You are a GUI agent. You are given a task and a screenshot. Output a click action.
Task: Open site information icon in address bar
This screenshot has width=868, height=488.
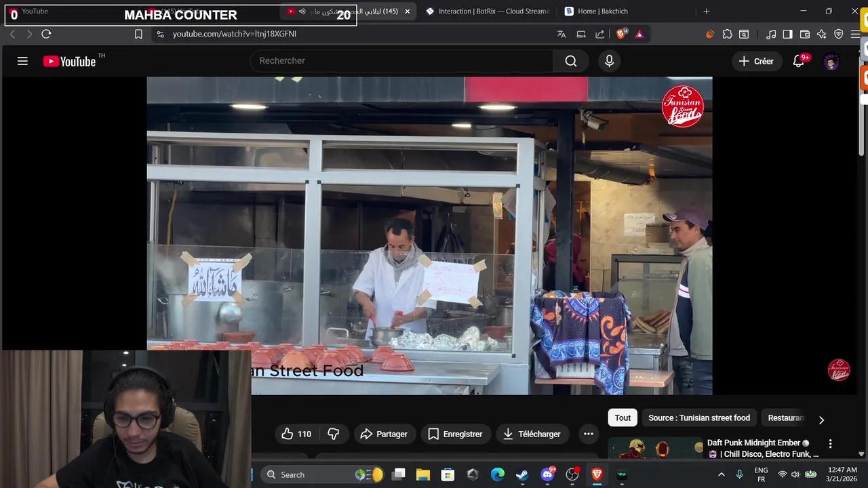tap(160, 34)
